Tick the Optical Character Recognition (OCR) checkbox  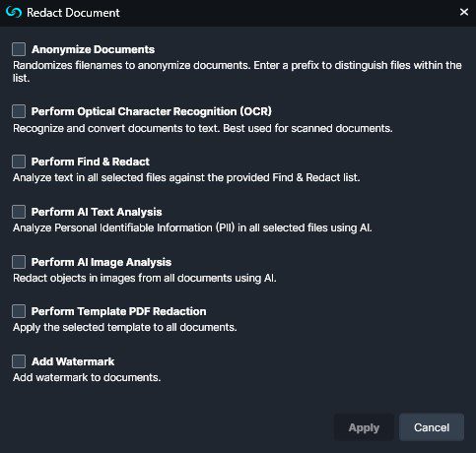point(19,111)
